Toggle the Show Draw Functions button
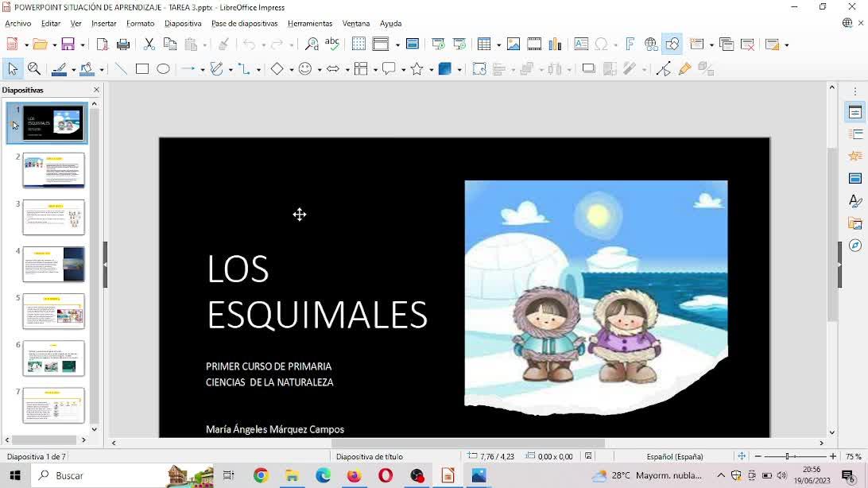 pyautogui.click(x=672, y=45)
